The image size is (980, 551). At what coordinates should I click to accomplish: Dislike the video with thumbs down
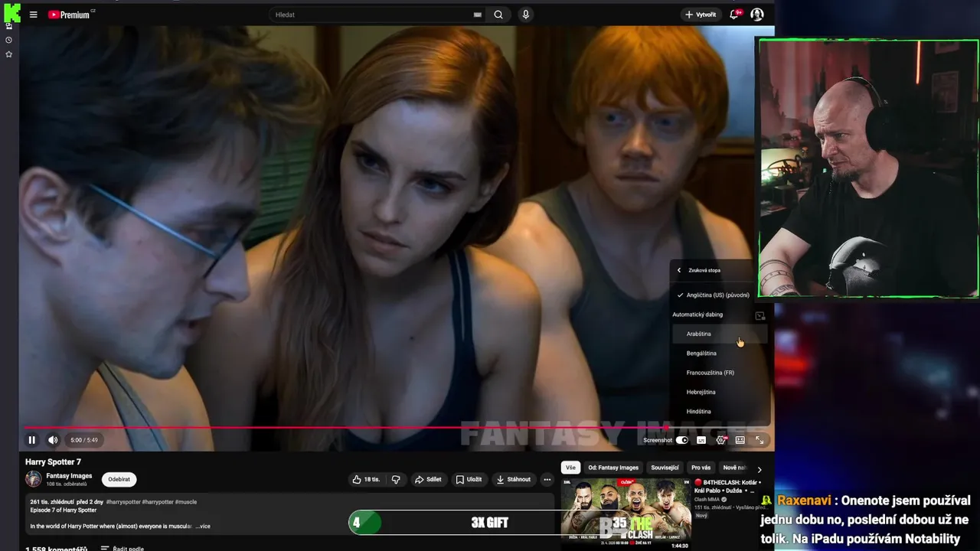tap(396, 480)
